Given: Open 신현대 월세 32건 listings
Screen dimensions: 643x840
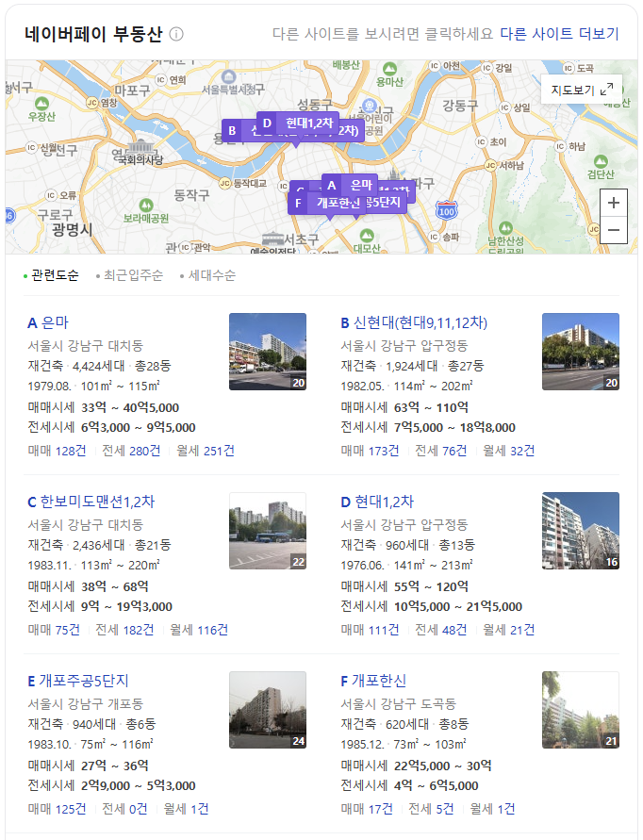Looking at the screenshot, I should point(509,451).
